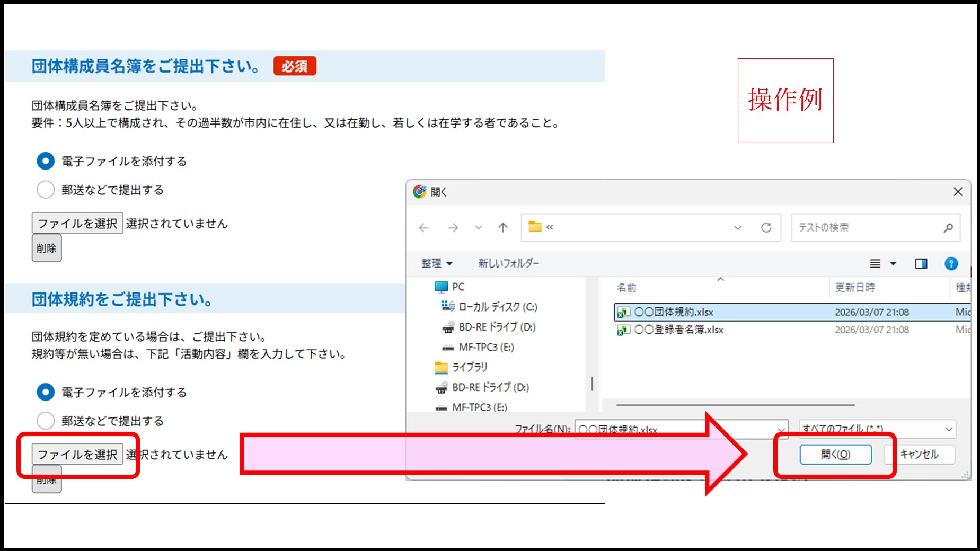Image resolution: width=980 pixels, height=551 pixels.
Task: Open recent locations chevron dropdown
Action: click(x=478, y=228)
